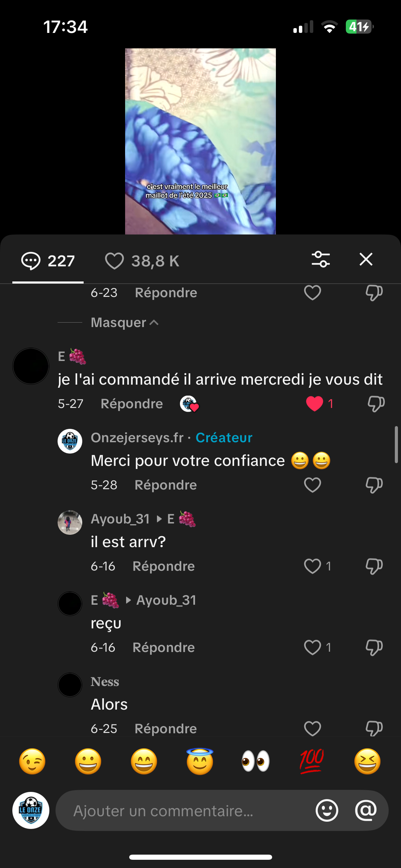This screenshot has height=868, width=401.
Task: Open emoji picker in comment field
Action: (327, 811)
